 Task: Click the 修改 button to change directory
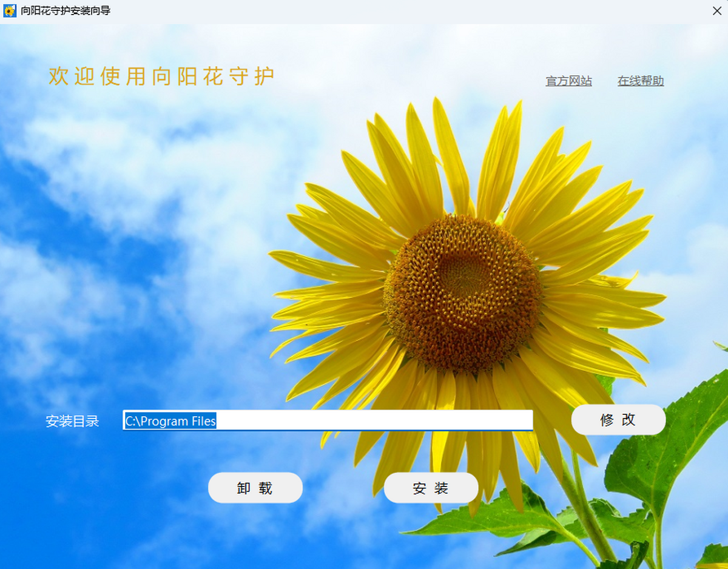pos(618,420)
